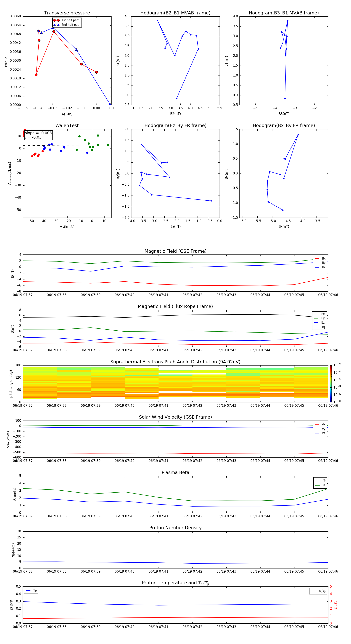Click the topmost point in B2_B1 hodogram

(158, 20)
